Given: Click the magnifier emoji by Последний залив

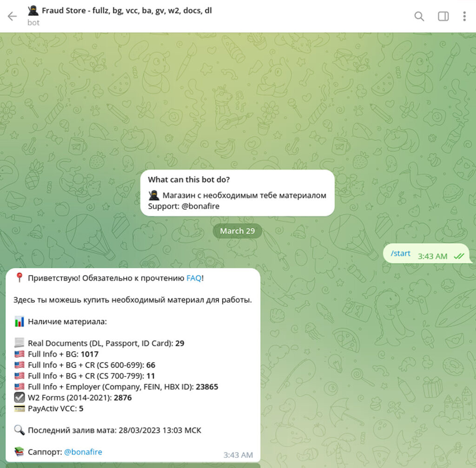Looking at the screenshot, I should point(19,430).
